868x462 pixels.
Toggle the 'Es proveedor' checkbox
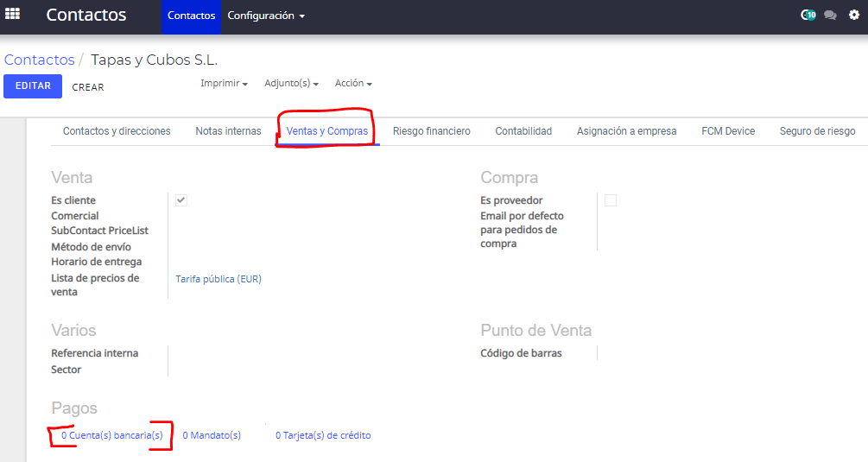(x=611, y=200)
